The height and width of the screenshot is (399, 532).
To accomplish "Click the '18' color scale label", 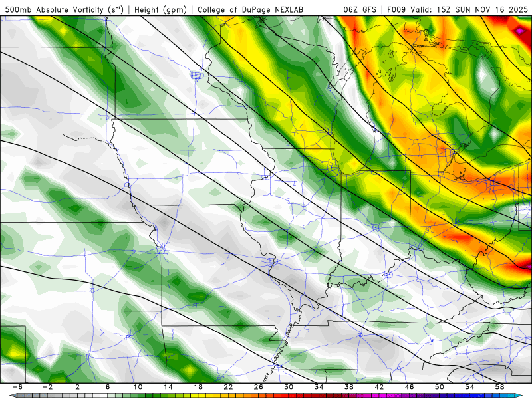I will pyautogui.click(x=198, y=387).
